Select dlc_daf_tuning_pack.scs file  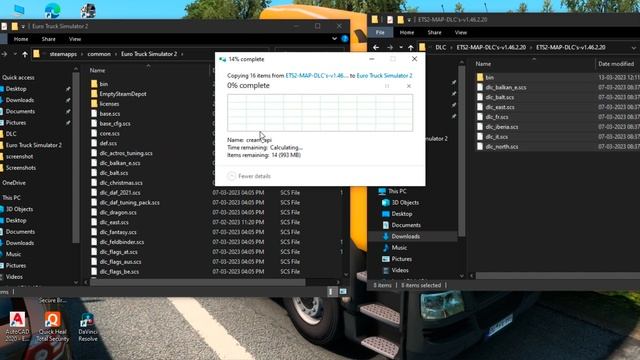click(129, 202)
